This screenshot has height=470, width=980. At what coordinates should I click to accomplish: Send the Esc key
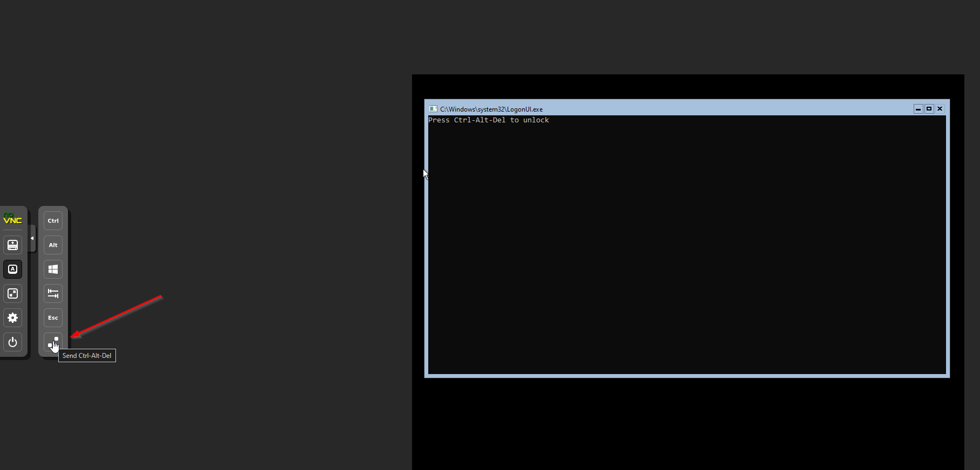(x=53, y=318)
